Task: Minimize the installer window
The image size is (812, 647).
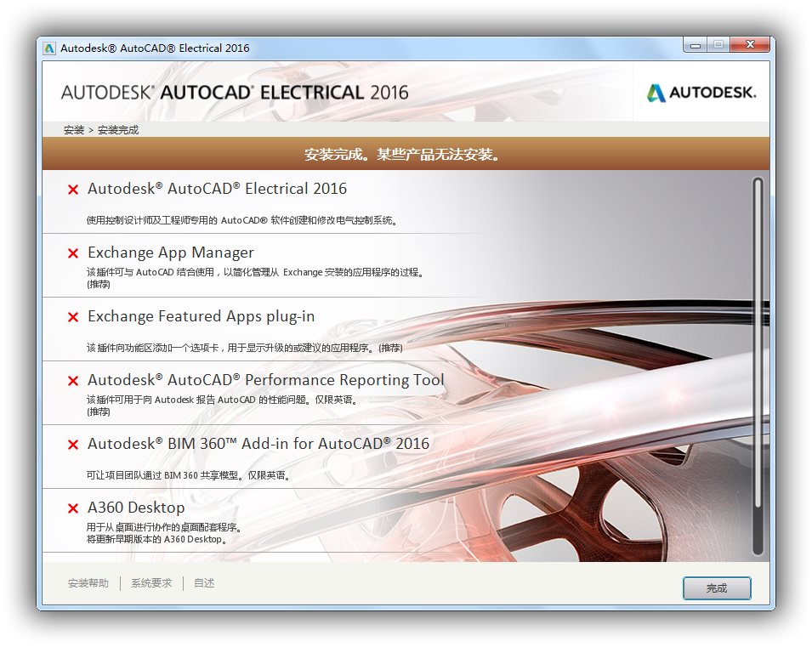Action: tap(696, 45)
